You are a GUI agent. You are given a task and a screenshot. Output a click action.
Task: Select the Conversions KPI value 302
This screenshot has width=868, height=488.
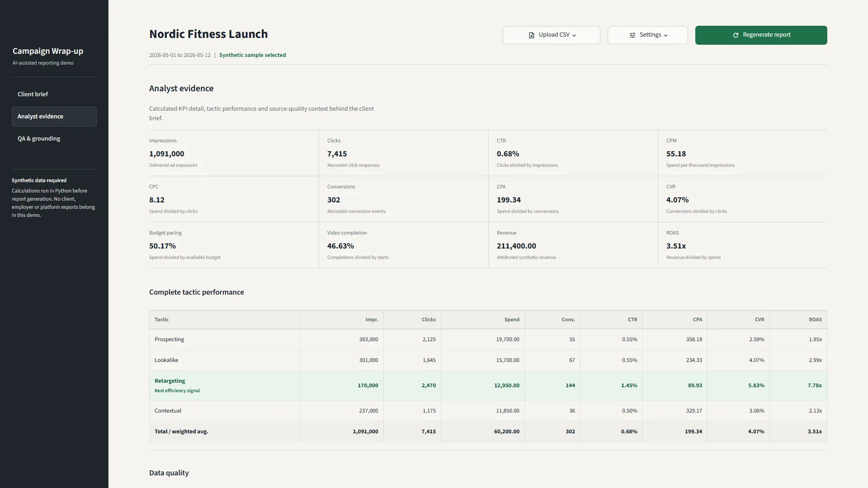pyautogui.click(x=334, y=200)
